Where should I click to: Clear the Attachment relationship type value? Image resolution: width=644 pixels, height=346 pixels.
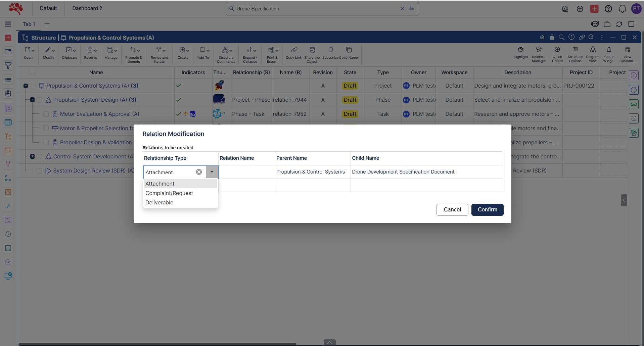tap(199, 172)
